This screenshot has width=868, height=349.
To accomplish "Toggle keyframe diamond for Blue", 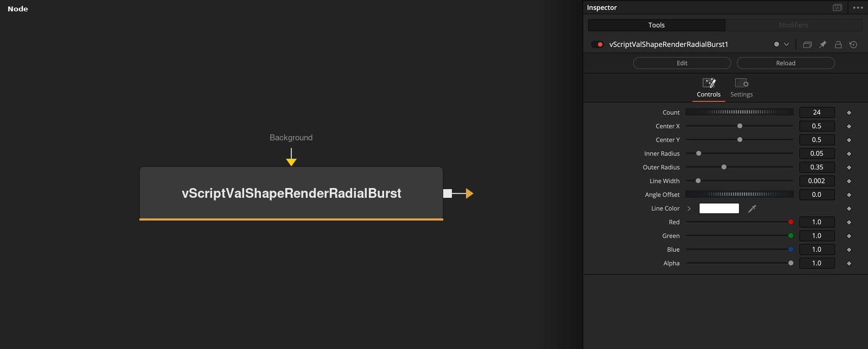I will pyautogui.click(x=849, y=250).
